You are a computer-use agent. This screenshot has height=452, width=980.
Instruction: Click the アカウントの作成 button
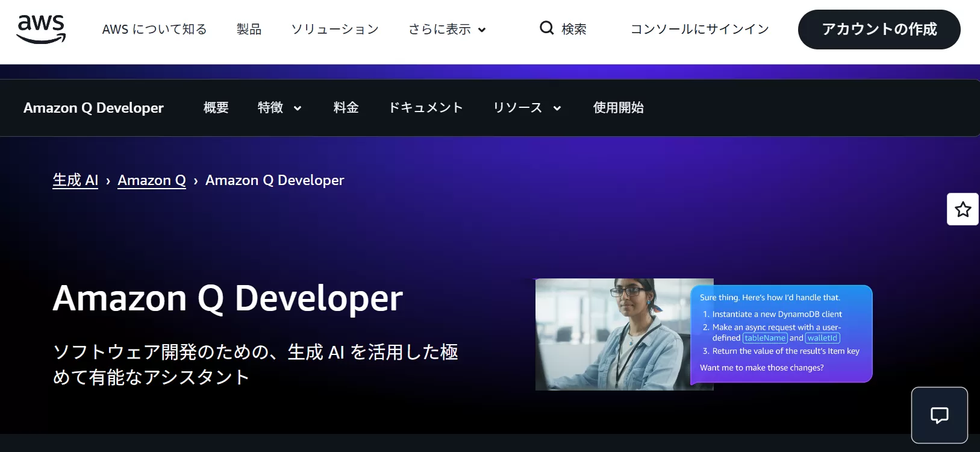point(879,30)
